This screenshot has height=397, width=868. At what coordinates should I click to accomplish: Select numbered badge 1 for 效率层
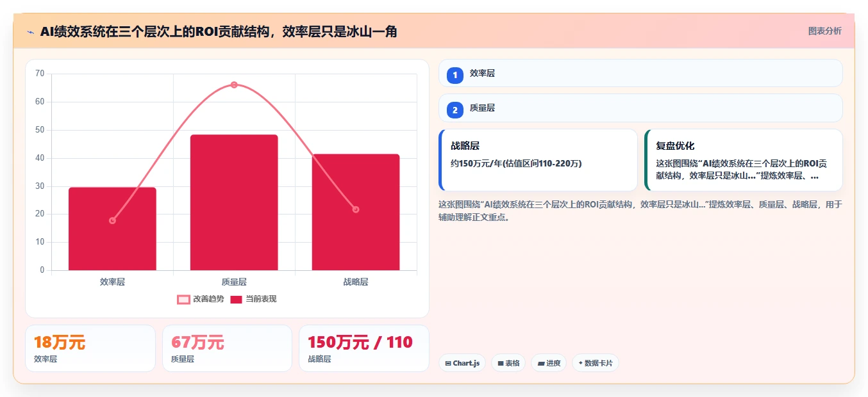coord(455,76)
